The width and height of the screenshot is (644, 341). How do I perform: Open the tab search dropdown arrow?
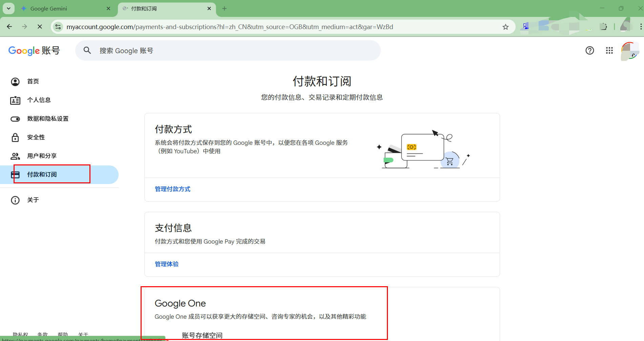coord(8,8)
